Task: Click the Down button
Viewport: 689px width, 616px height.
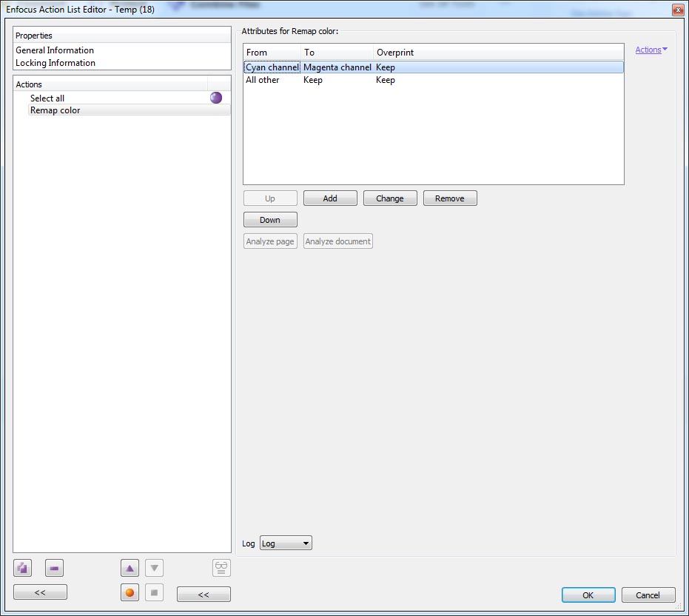Action: (x=270, y=220)
